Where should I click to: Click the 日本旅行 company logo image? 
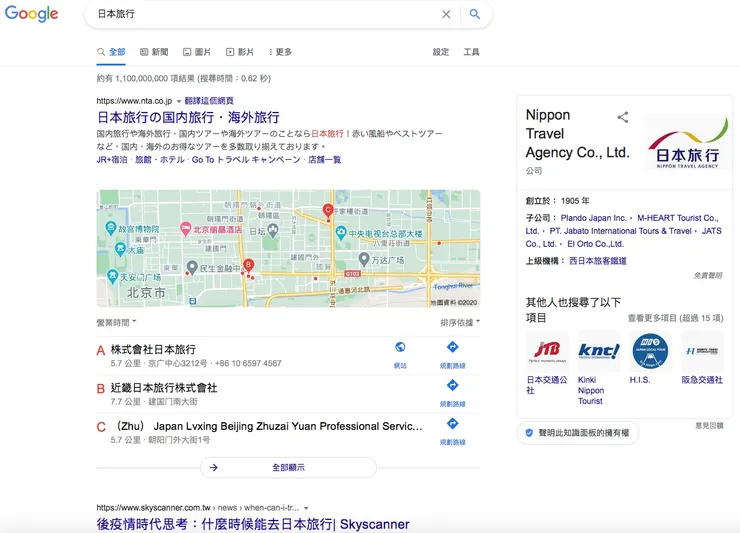[x=687, y=142]
